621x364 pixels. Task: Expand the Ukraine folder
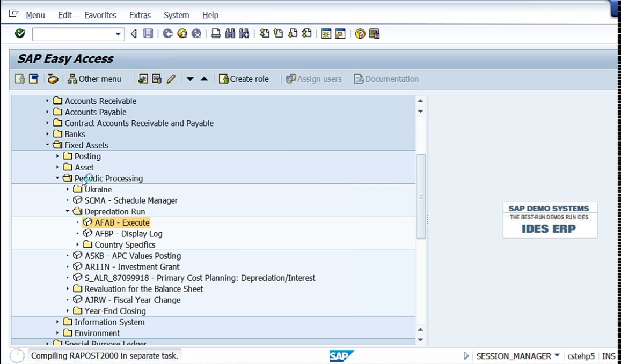(x=67, y=190)
